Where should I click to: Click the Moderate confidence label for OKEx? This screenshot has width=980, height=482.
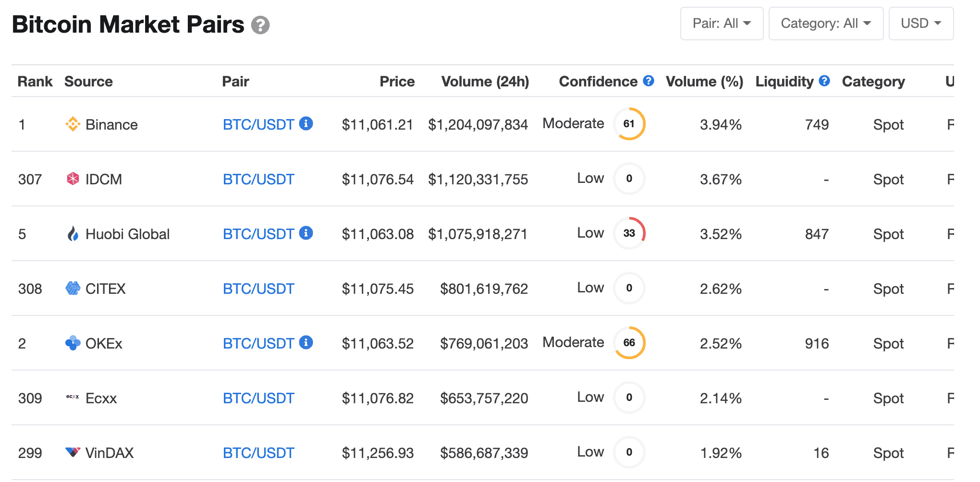pos(573,342)
